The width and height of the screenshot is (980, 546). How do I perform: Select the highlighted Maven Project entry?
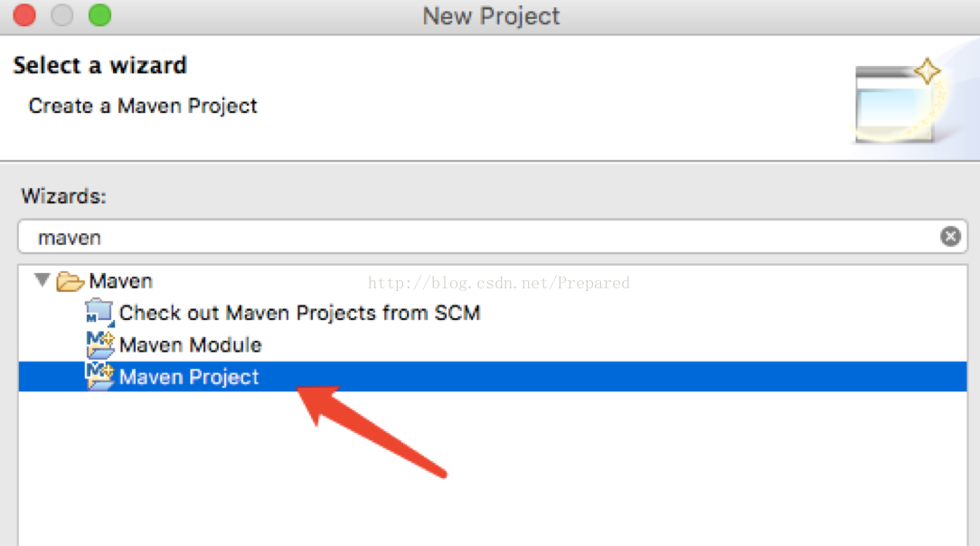click(493, 377)
